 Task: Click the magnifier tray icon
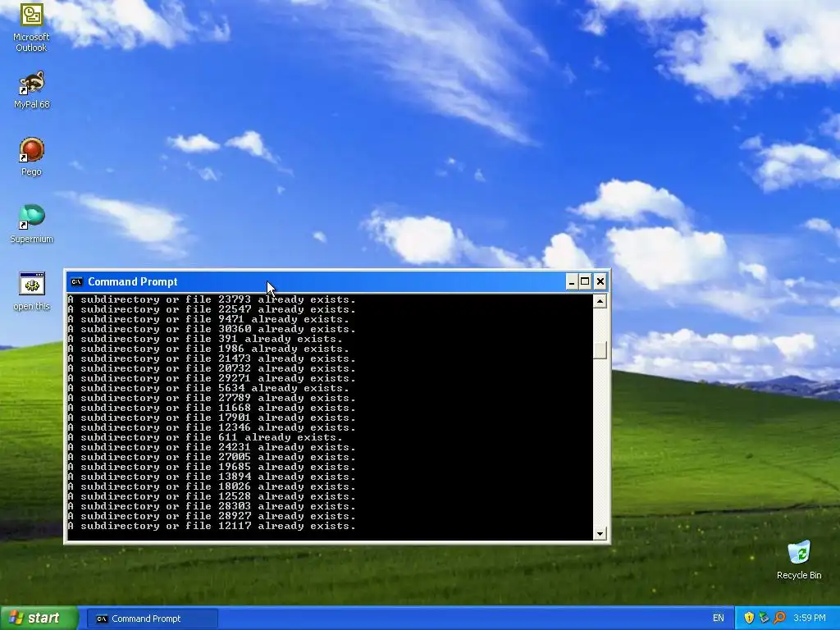click(x=779, y=619)
